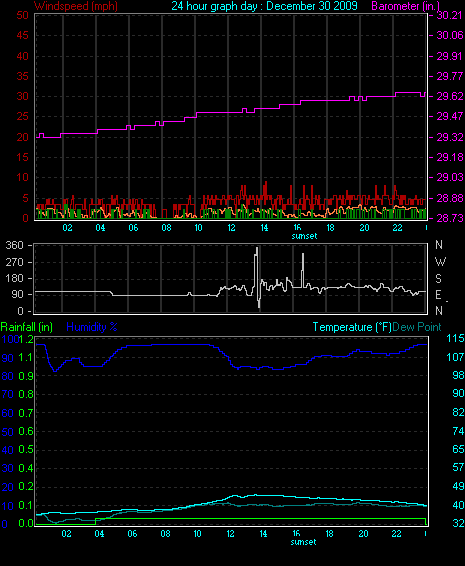
Task: Click the "Windspeed (mph)" axis title
Action: [76, 6]
